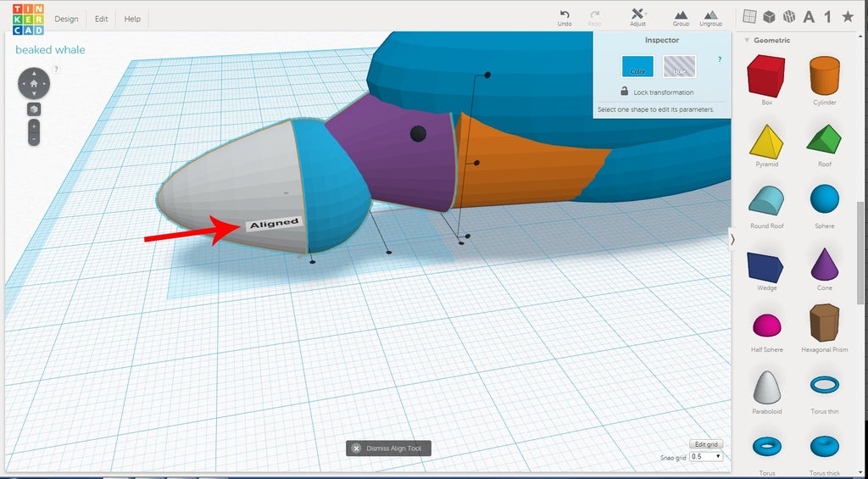The width and height of the screenshot is (868, 479).
Task: Rotate view left with orbit arrow
Action: [23, 84]
